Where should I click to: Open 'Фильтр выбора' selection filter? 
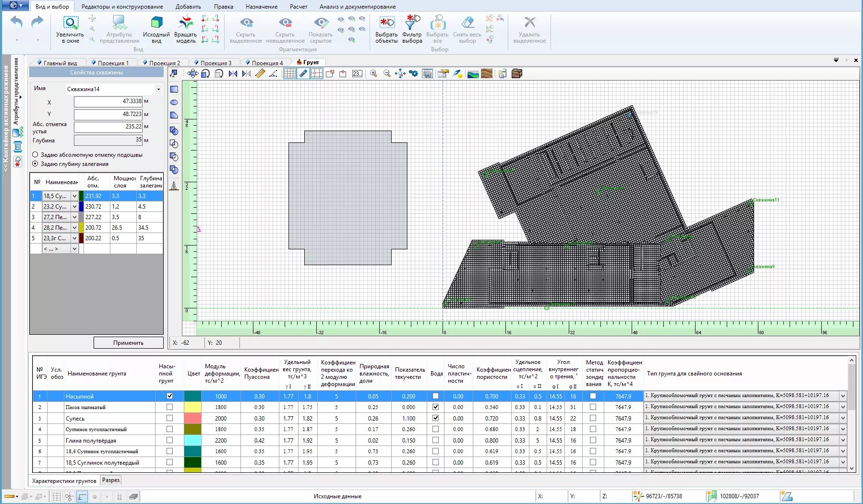point(412,30)
